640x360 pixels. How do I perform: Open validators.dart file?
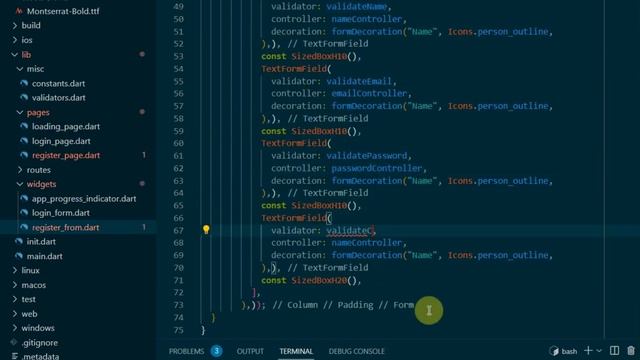[x=58, y=98]
